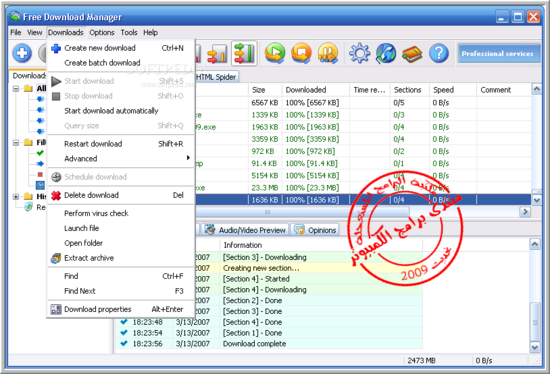Click the log panel scroll-up arrow
This screenshot has height=374, width=550.
(535, 244)
